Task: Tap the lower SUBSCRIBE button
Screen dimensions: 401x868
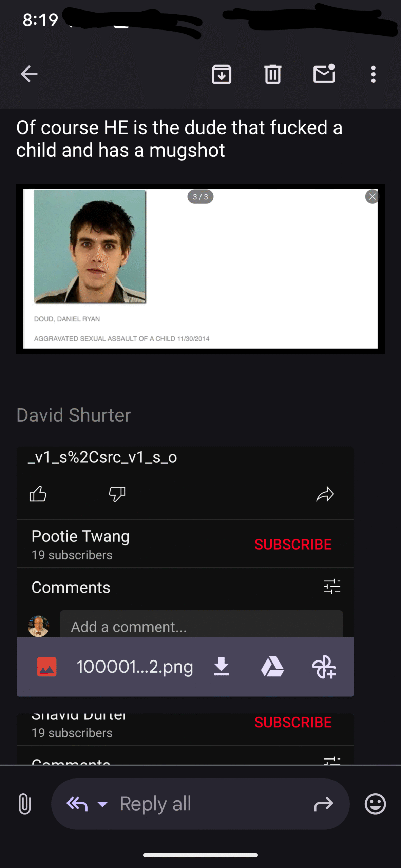Action: pos(293,722)
